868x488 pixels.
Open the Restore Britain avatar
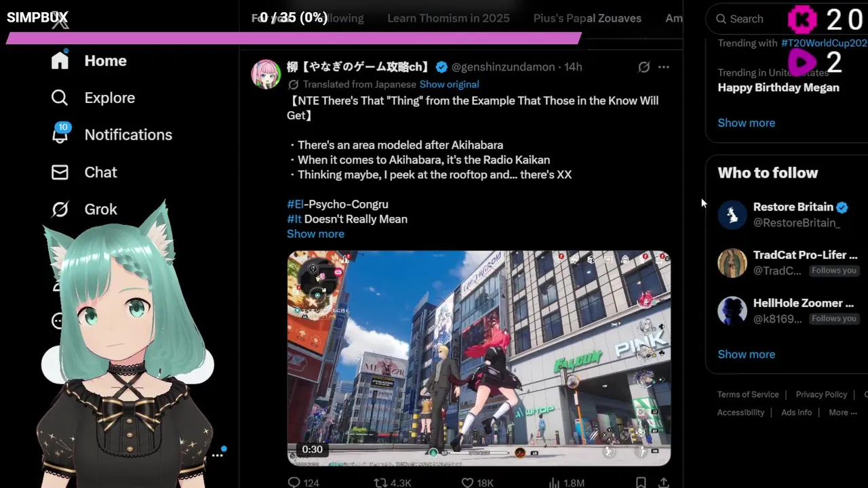pyautogui.click(x=732, y=215)
